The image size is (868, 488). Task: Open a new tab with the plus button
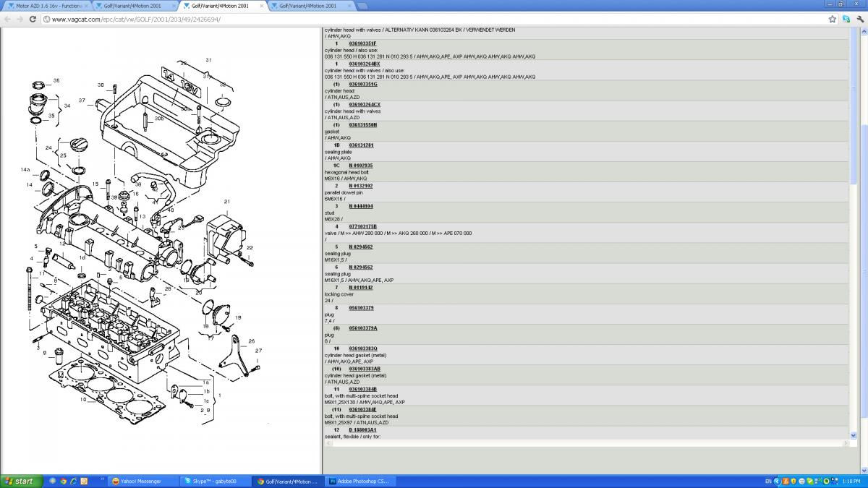point(362,6)
